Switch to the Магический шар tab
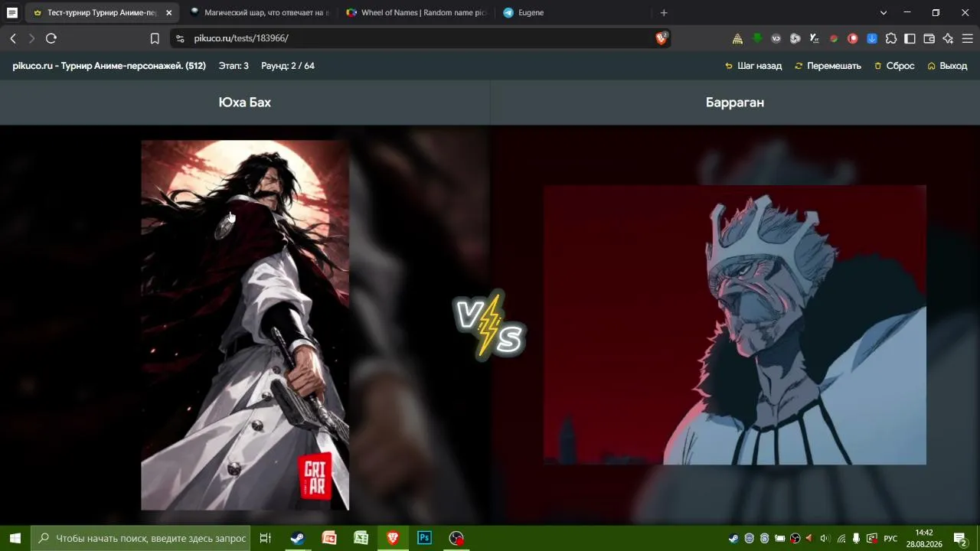This screenshot has height=551, width=980. point(259,13)
